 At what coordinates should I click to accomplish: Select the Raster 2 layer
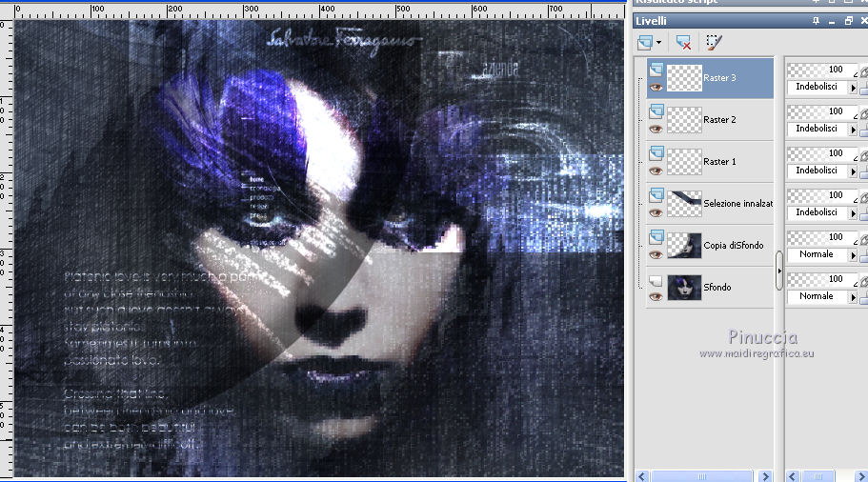point(710,120)
